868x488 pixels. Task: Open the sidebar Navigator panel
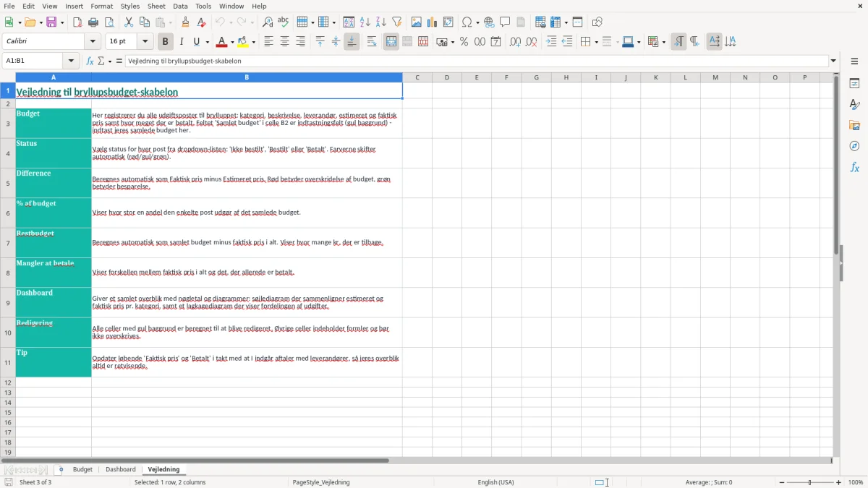[x=854, y=147]
